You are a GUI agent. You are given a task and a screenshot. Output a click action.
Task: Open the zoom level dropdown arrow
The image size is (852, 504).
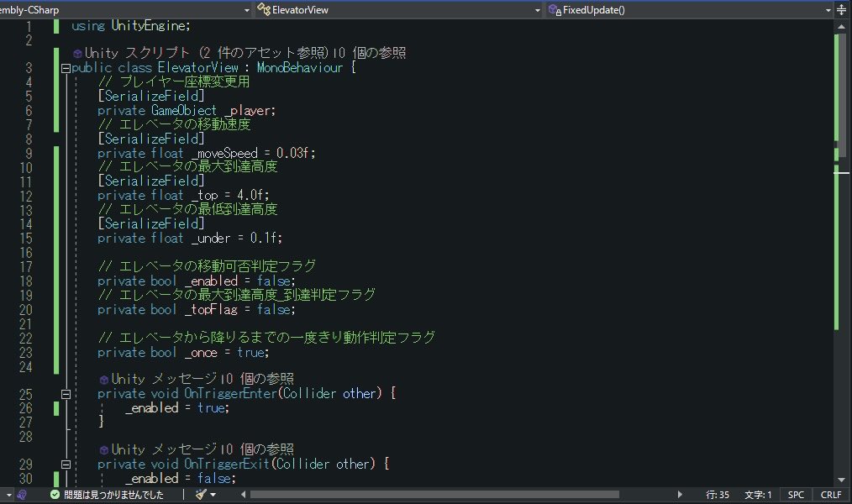click(x=8, y=495)
